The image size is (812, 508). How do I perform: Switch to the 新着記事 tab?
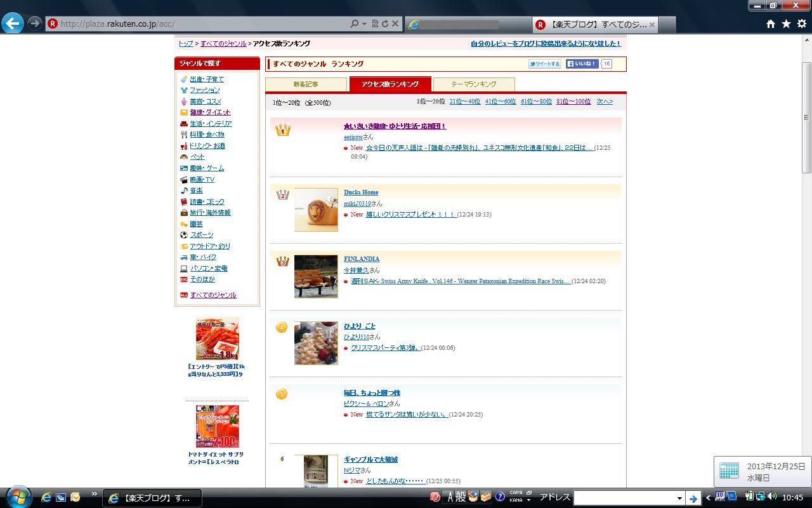point(306,84)
